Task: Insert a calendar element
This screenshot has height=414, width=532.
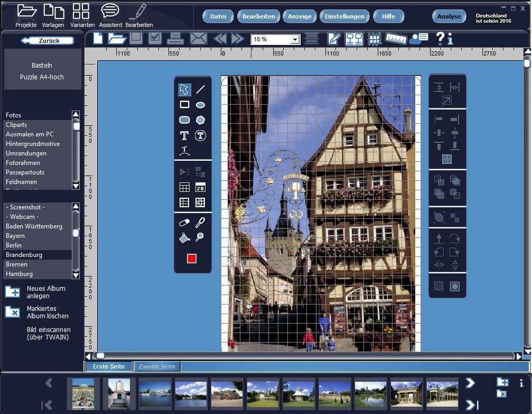Action: coord(200,188)
